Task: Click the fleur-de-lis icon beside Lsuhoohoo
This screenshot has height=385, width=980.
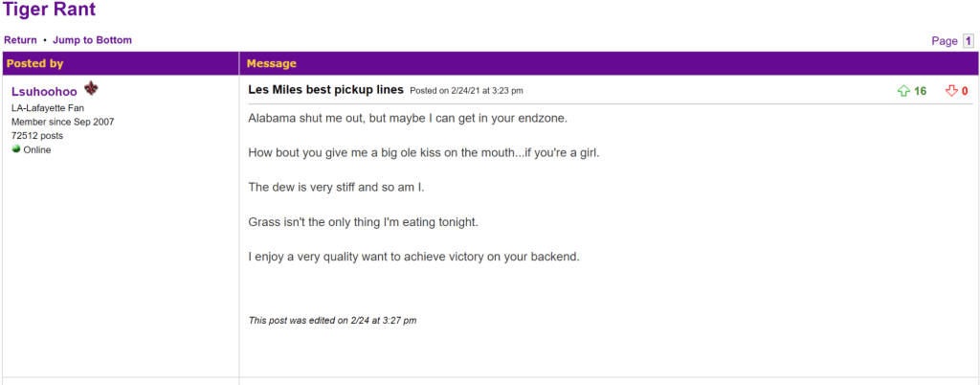Action: click(x=91, y=89)
